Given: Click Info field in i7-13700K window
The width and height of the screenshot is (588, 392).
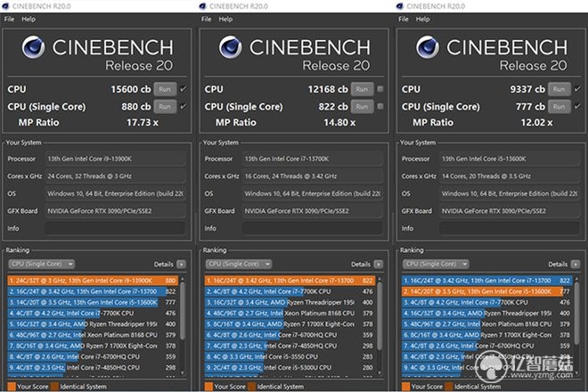Looking at the screenshot, I should pyautogui.click(x=313, y=228).
